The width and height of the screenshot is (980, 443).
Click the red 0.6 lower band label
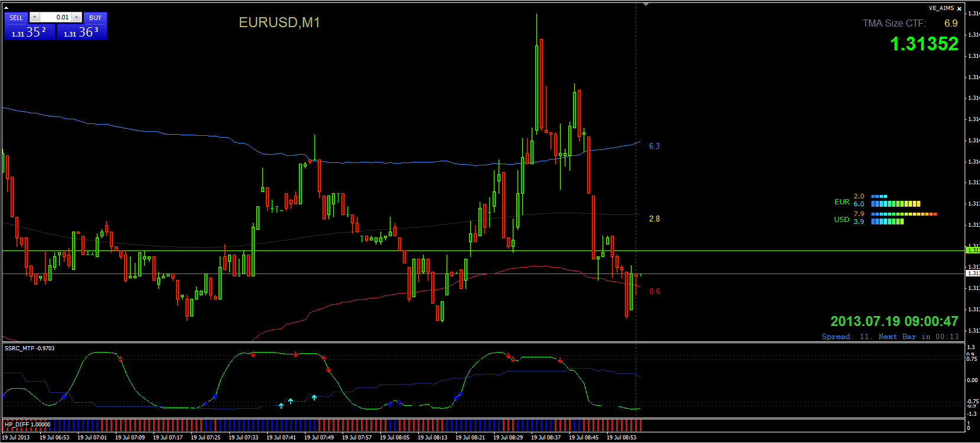click(x=655, y=291)
